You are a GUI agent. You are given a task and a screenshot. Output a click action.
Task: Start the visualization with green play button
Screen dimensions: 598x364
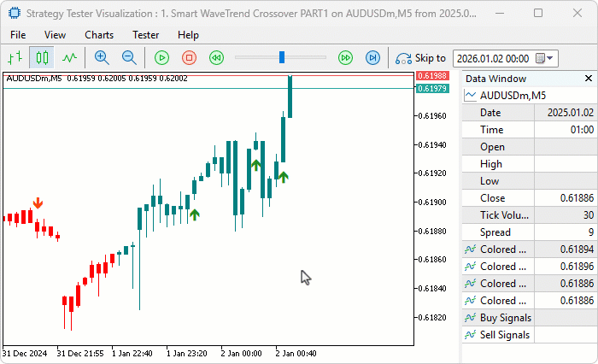(161, 58)
